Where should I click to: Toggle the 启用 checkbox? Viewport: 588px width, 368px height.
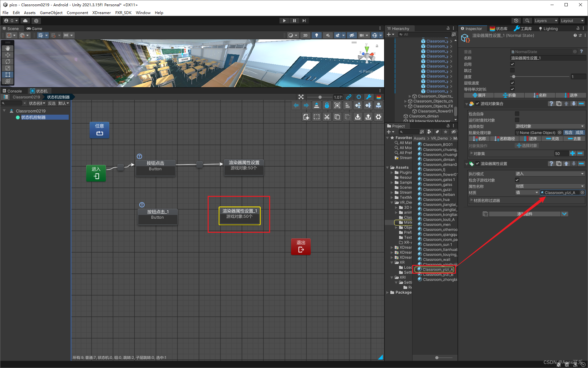point(512,64)
